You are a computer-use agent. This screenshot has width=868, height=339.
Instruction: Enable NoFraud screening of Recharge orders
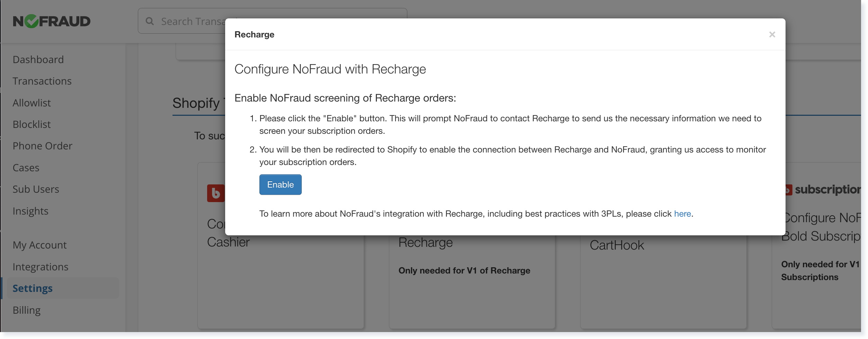tap(280, 184)
